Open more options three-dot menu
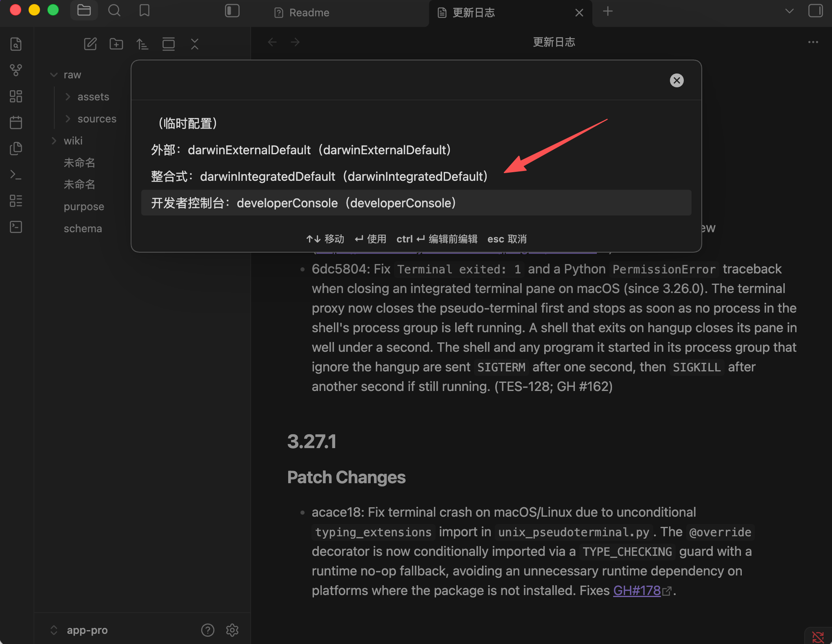Screen dimensions: 832x644 coord(813,42)
